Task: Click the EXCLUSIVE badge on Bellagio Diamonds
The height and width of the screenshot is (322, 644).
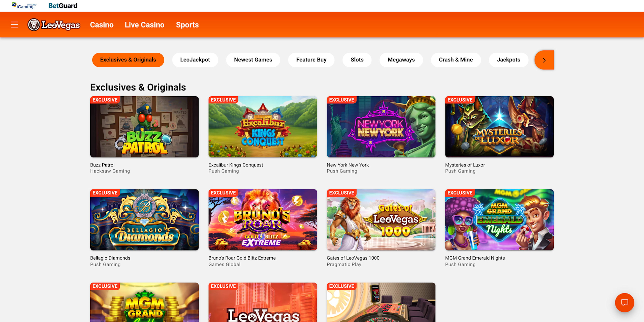Action: click(x=105, y=193)
